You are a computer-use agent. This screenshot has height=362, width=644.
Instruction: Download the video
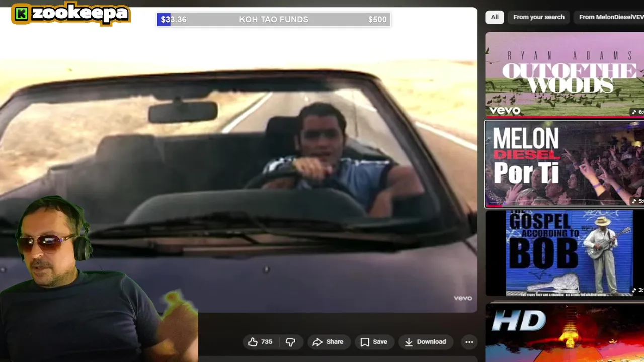tap(426, 342)
